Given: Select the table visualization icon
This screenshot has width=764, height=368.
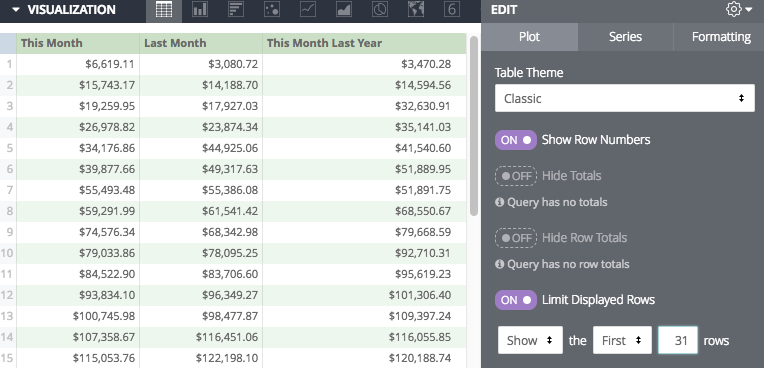Looking at the screenshot, I should click(164, 10).
